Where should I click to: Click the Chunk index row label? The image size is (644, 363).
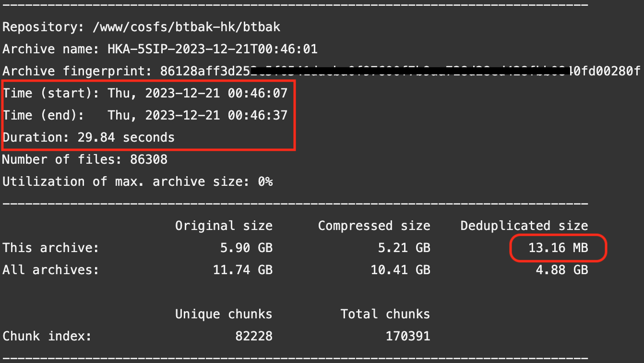click(x=47, y=336)
